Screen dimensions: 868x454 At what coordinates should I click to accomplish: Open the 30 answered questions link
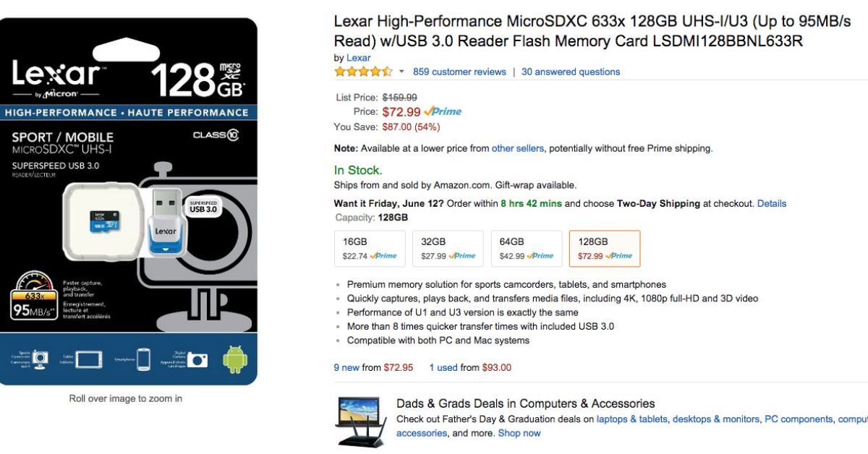[571, 72]
